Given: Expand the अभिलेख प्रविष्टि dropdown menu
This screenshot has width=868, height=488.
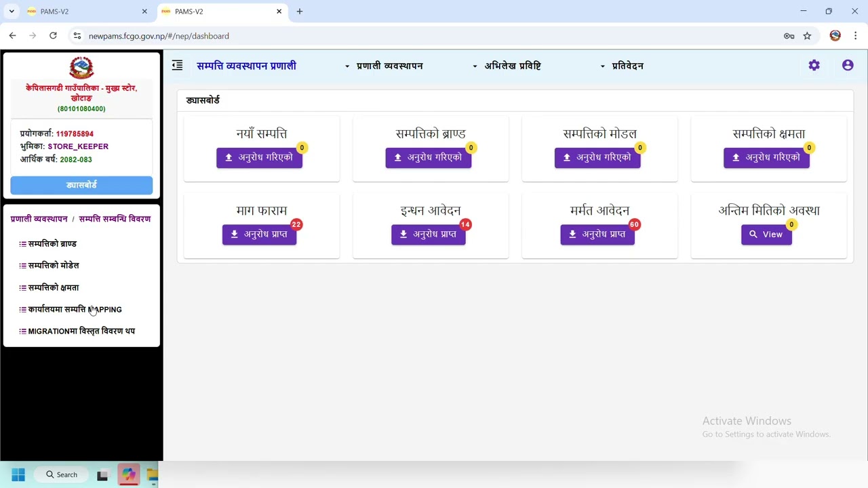Looking at the screenshot, I should click(x=507, y=66).
